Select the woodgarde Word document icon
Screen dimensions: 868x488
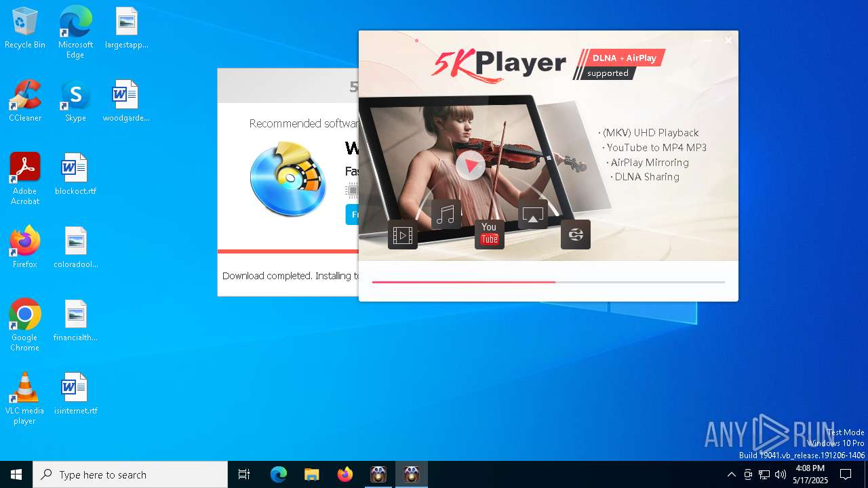coord(126,101)
